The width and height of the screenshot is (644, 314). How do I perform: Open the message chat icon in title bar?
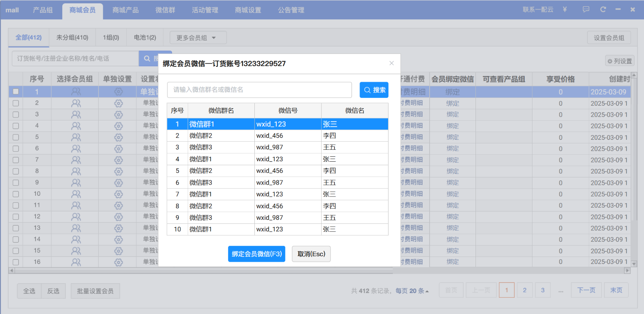(586, 10)
